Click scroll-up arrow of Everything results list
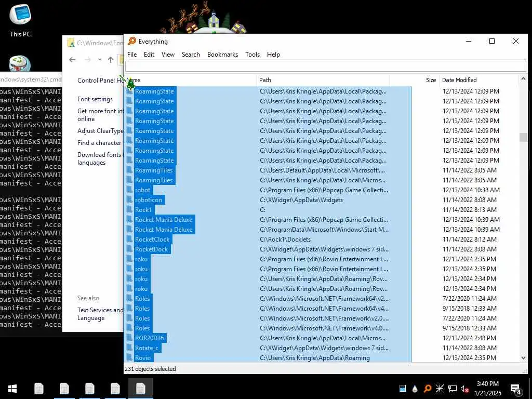The width and height of the screenshot is (532, 399). (523, 79)
